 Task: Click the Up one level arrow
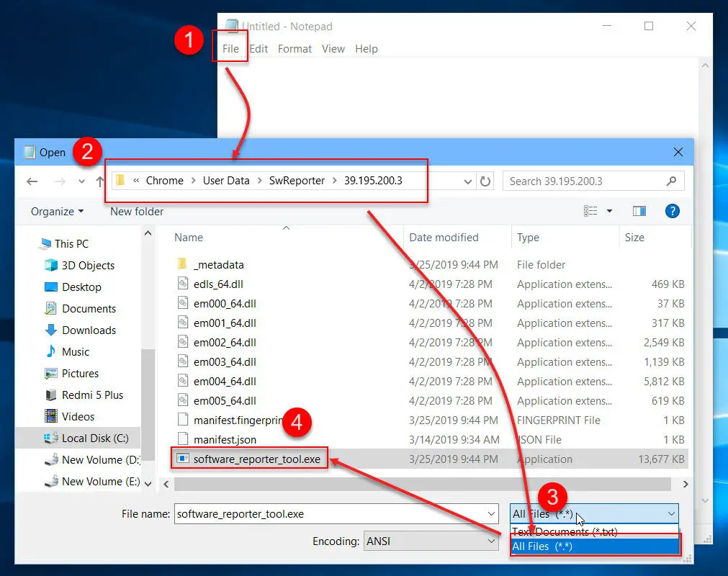[100, 181]
